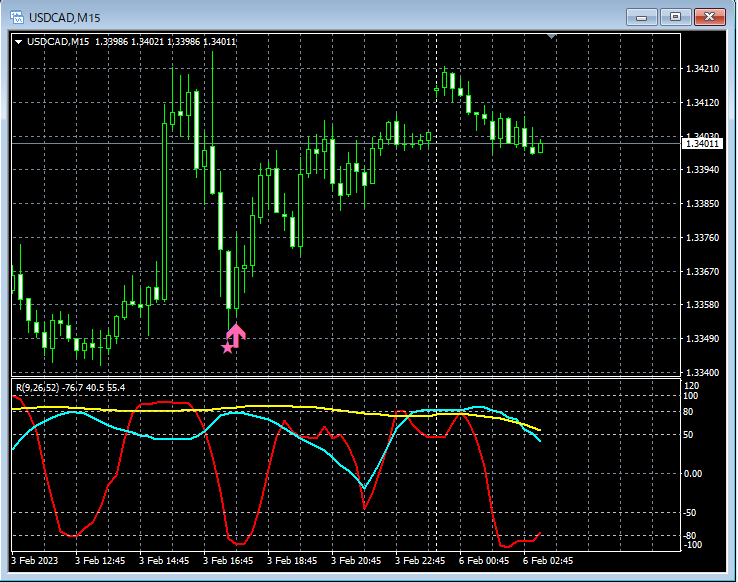738x582 pixels.
Task: Click the 1.33400 price scale label
Action: (703, 372)
